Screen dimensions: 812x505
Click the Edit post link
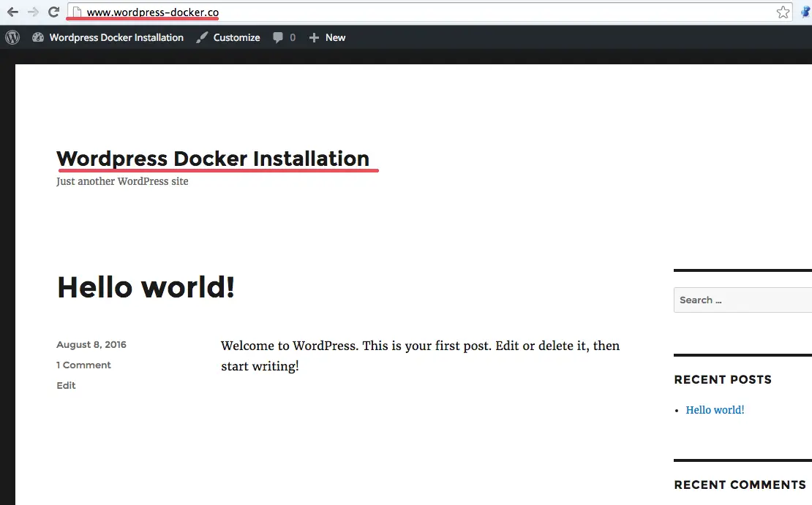tap(66, 385)
